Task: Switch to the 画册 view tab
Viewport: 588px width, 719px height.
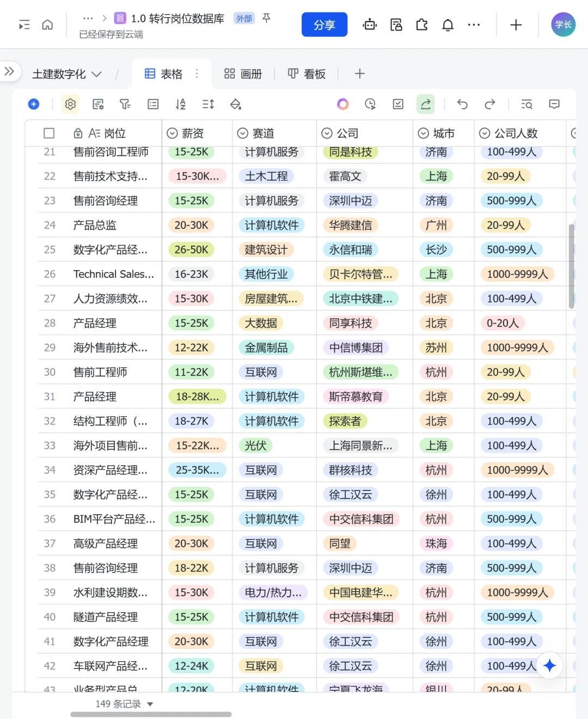Action: [x=243, y=73]
